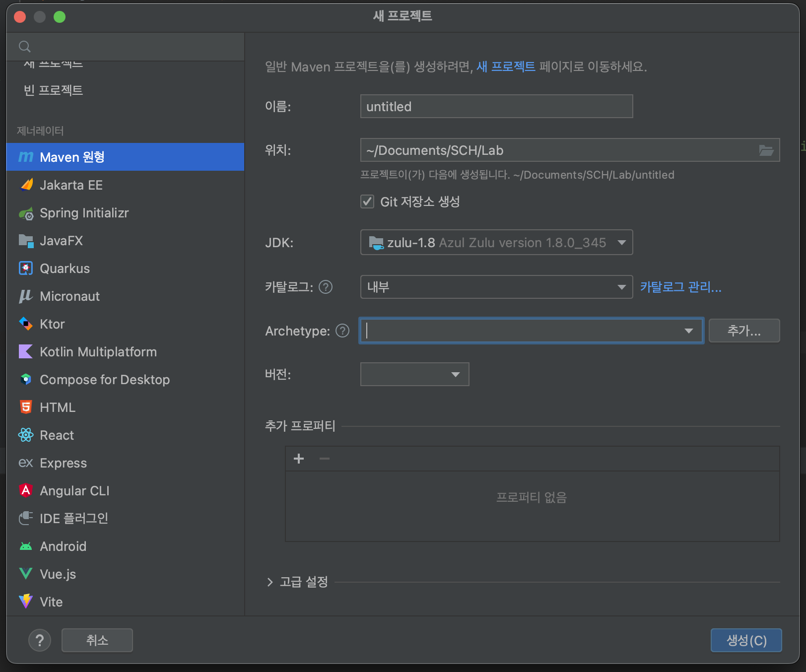Click the IDE plugin plug icon
This screenshot has height=672, width=806.
[26, 518]
